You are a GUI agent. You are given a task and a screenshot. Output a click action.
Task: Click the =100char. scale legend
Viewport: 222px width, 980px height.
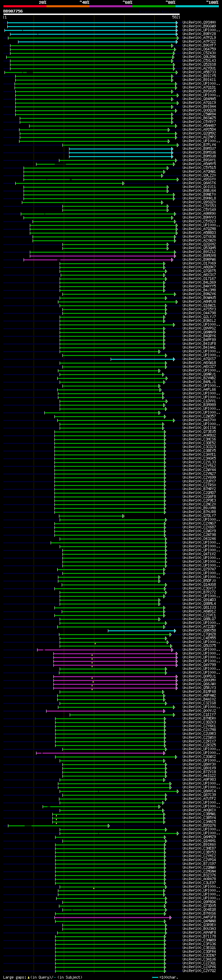tap(165, 977)
